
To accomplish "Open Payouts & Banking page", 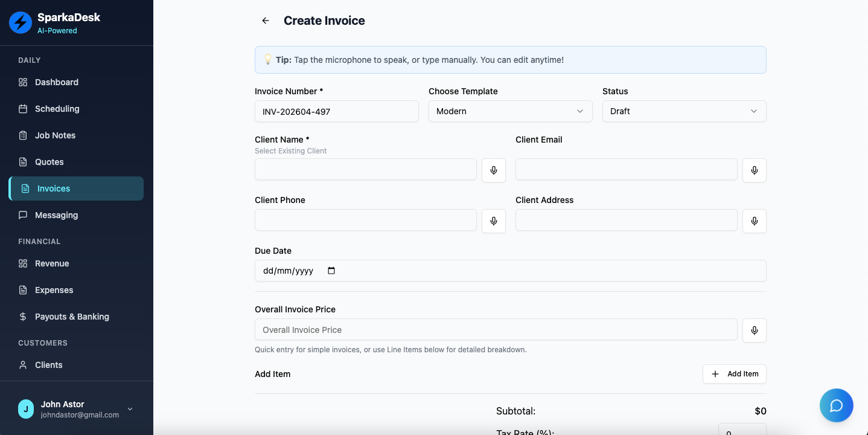I will [76, 317].
